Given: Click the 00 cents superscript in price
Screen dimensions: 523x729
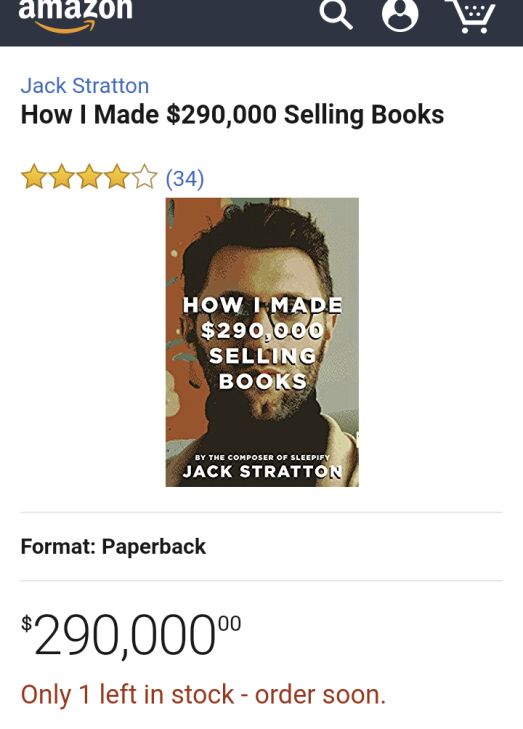Looking at the screenshot, I should pos(229,623).
